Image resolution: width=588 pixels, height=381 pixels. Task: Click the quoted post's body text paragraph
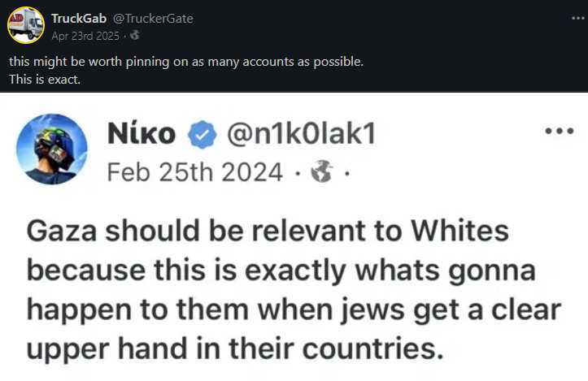point(294,289)
